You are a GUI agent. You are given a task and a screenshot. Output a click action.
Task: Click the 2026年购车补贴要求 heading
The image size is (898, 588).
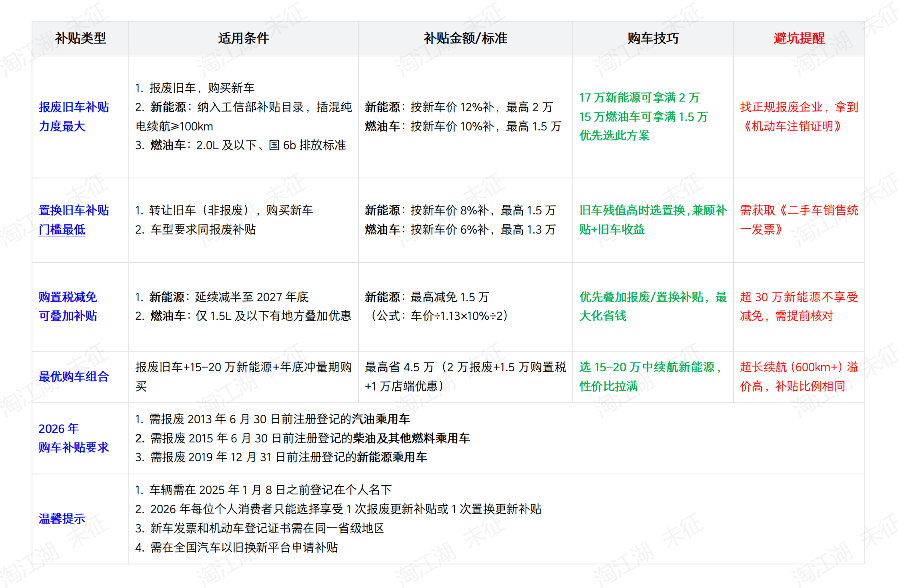click(x=73, y=438)
